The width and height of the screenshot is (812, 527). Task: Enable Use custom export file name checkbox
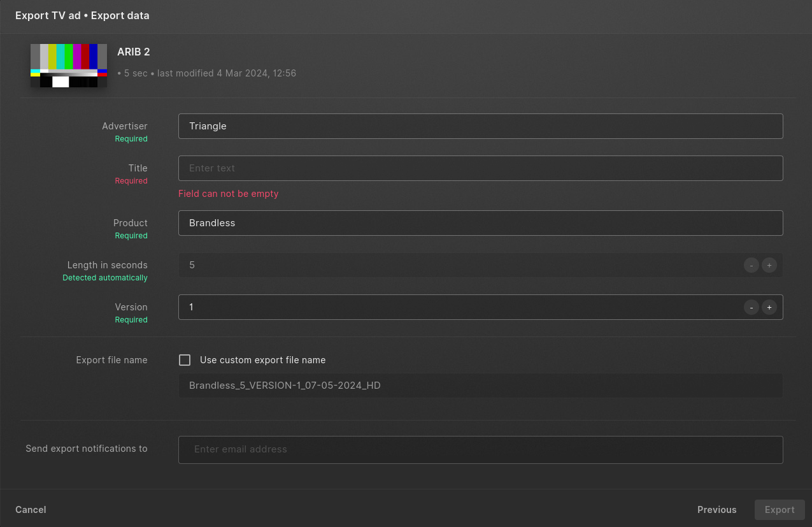[185, 360]
